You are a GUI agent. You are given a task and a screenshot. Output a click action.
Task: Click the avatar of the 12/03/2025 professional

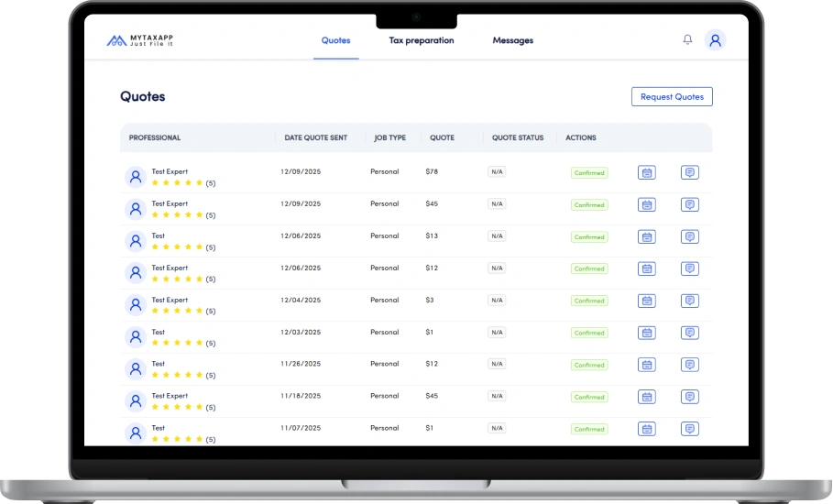pyautogui.click(x=136, y=337)
